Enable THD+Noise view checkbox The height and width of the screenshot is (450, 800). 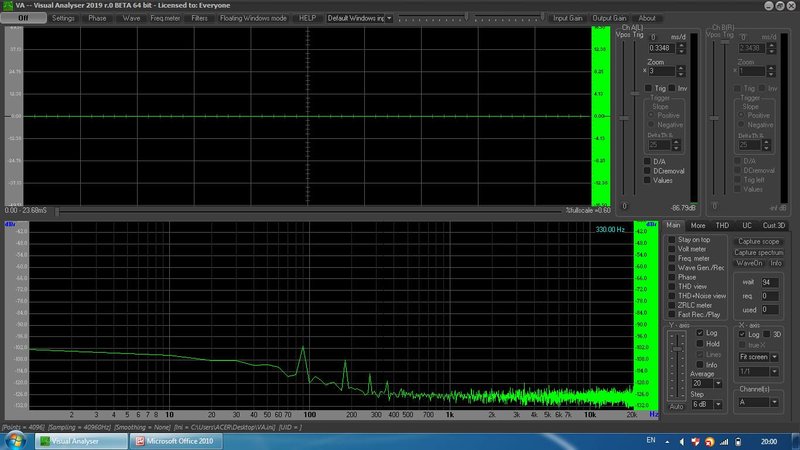672,295
